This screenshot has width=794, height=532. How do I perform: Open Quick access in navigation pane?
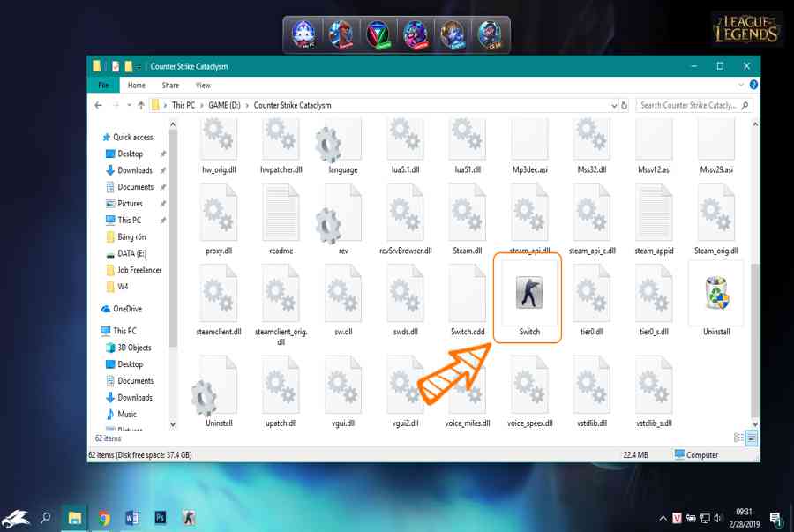tap(132, 137)
